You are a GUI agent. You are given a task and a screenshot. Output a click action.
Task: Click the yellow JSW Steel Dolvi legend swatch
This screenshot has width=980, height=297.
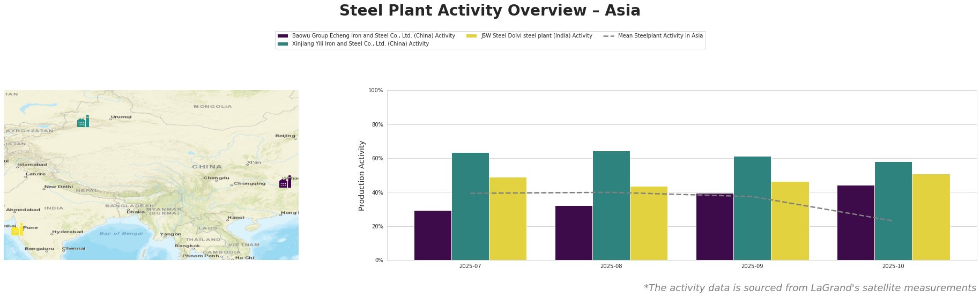click(472, 36)
